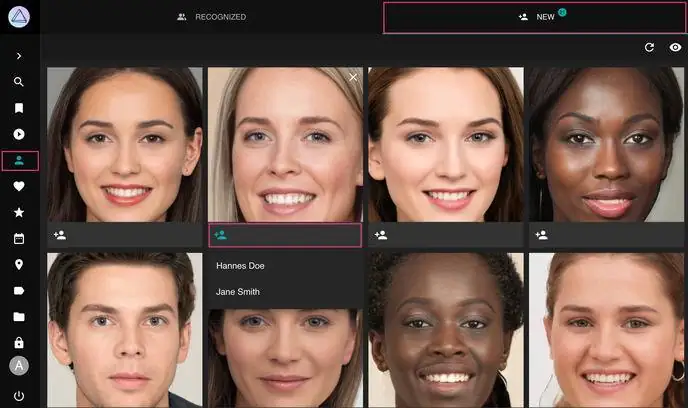This screenshot has width=688, height=408.
Task: Open the Albums bookmark icon
Action: [x=19, y=108]
